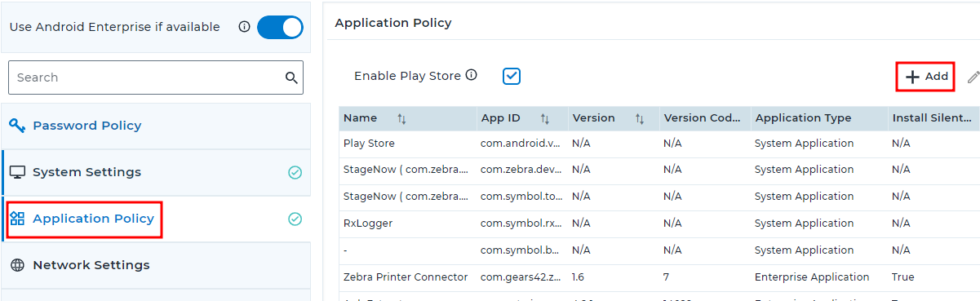Click the Search input field
Screen dimensions: 980x301
[x=155, y=77]
